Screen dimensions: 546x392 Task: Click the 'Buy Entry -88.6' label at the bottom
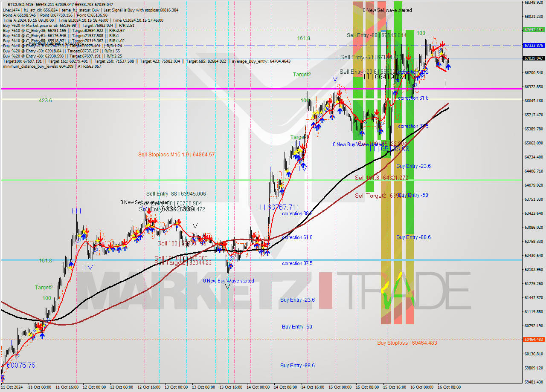297,366
